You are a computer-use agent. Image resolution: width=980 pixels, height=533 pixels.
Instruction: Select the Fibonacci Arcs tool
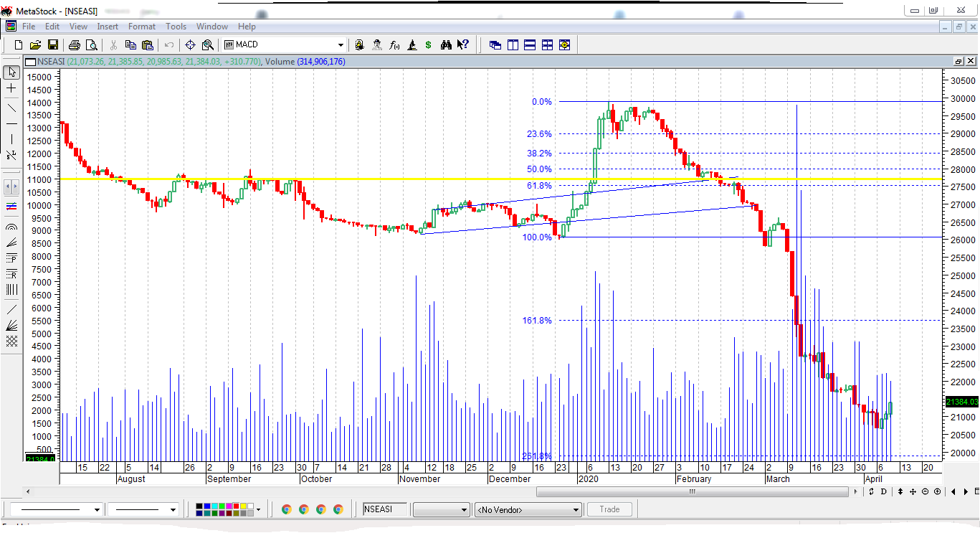click(x=11, y=227)
